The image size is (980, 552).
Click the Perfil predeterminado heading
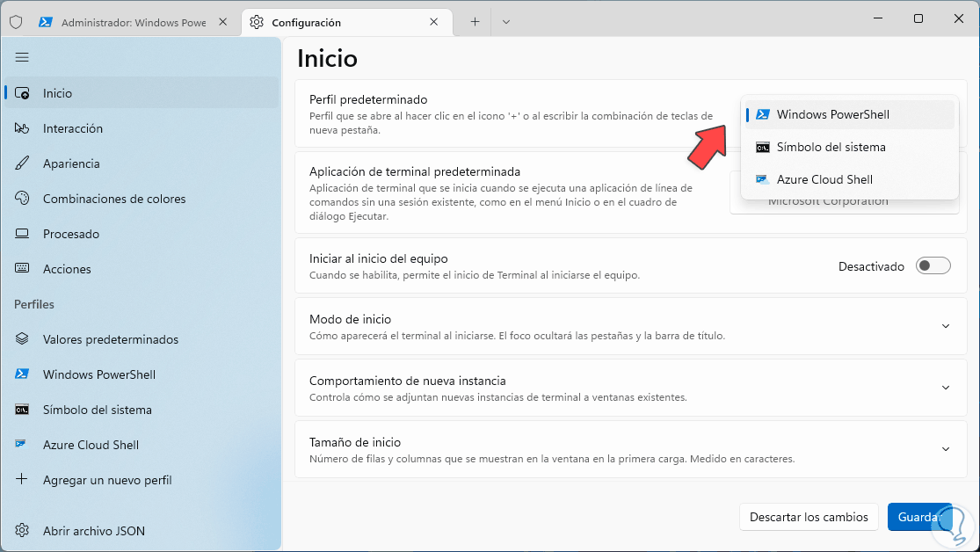pos(368,99)
